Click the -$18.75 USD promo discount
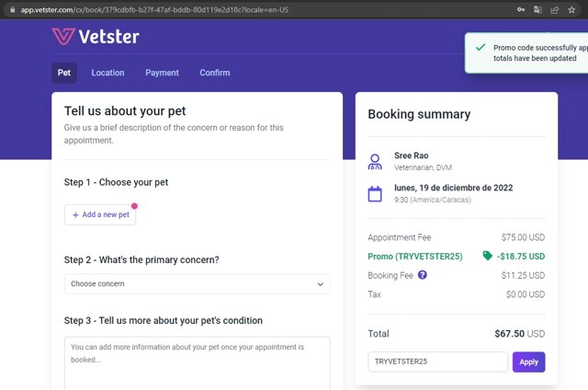Viewport: 588px width, 390px height. (521, 257)
